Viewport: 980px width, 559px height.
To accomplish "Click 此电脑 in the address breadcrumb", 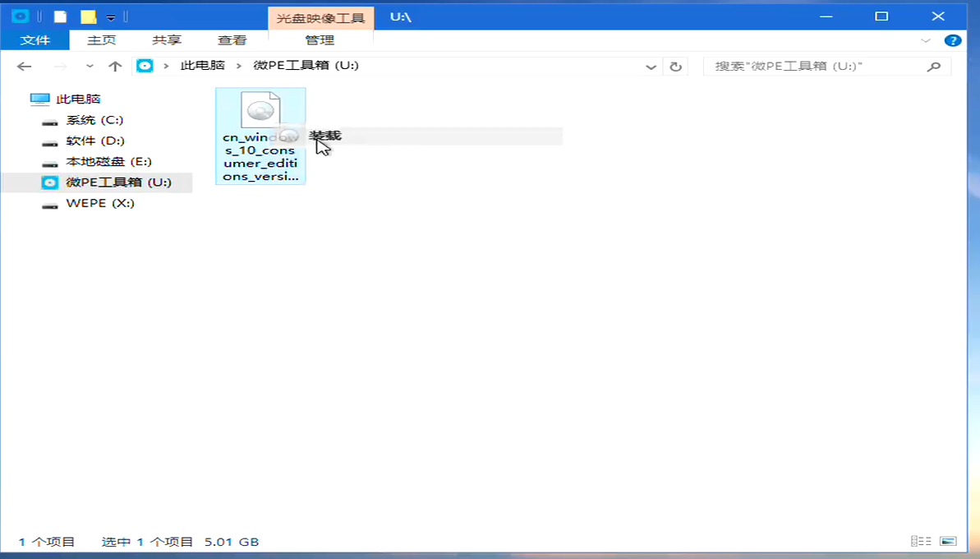I will pyautogui.click(x=203, y=66).
